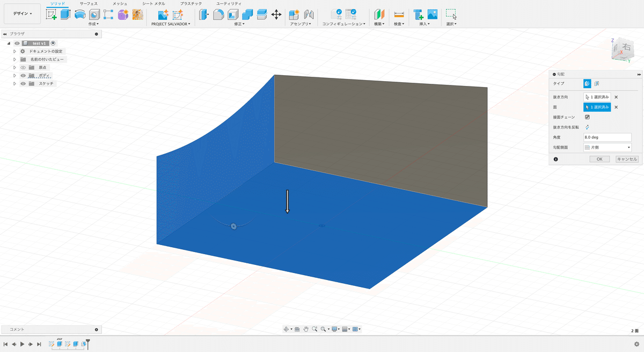Switch to the サーフェス tab

pyautogui.click(x=89, y=3)
